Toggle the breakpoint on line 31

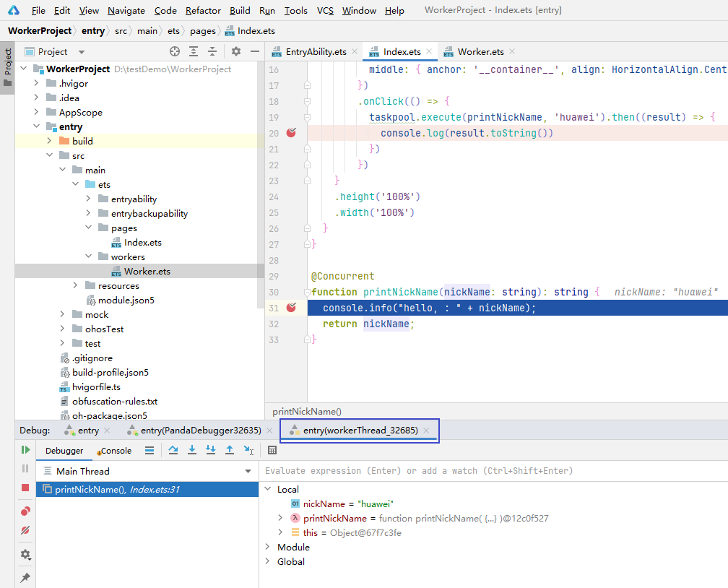pyautogui.click(x=291, y=307)
